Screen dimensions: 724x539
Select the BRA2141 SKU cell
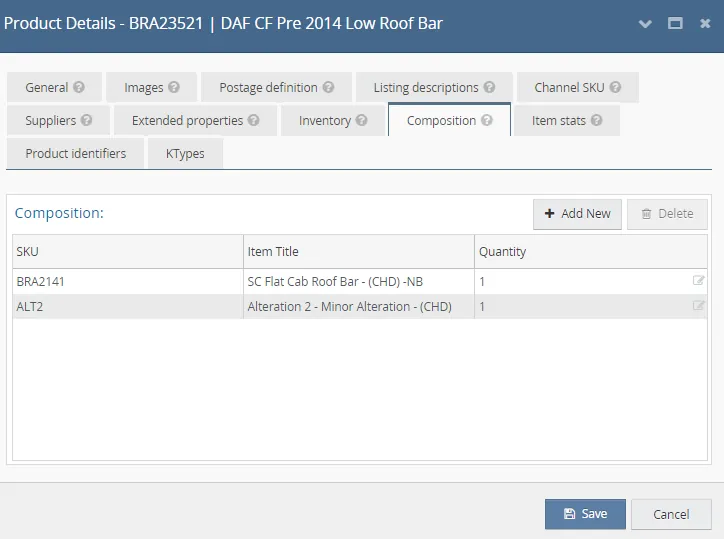click(x=128, y=281)
